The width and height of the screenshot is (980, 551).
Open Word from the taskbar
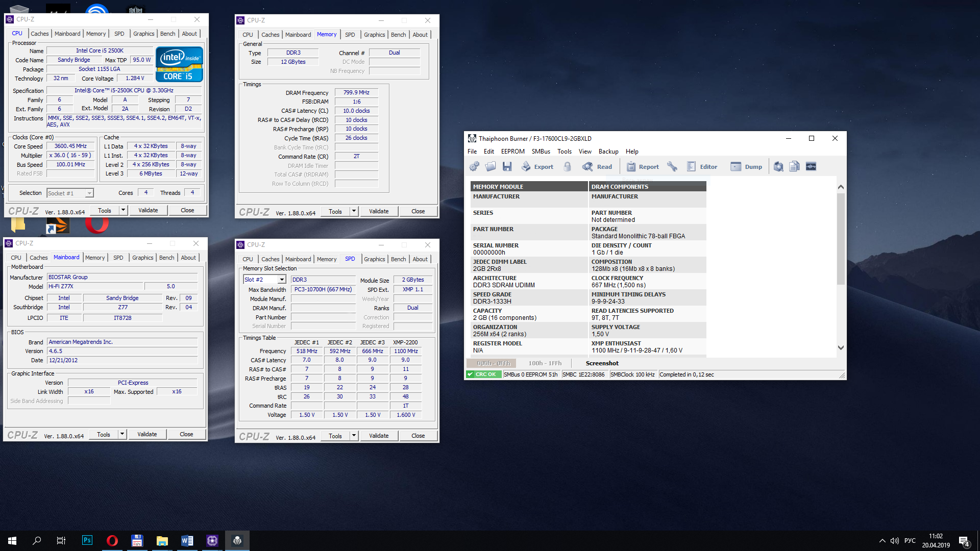(187, 540)
